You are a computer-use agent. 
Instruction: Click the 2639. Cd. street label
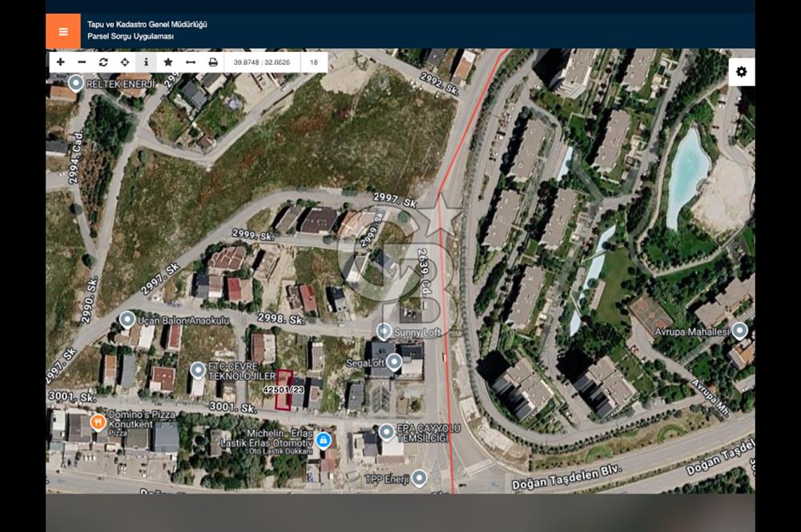424,273
